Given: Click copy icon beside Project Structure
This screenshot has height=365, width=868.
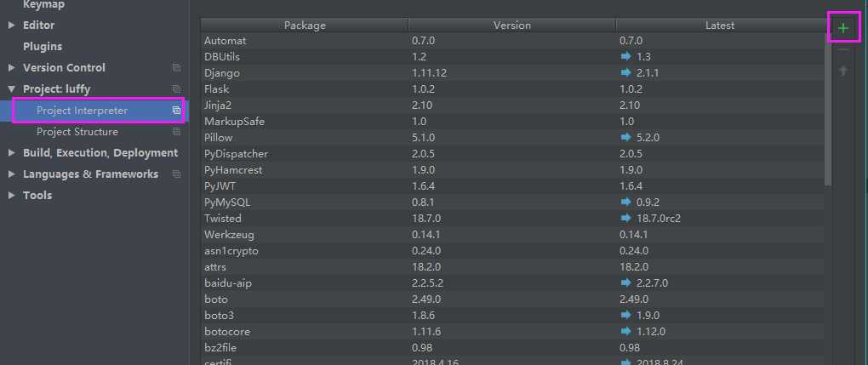Looking at the screenshot, I should pyautogui.click(x=176, y=132).
